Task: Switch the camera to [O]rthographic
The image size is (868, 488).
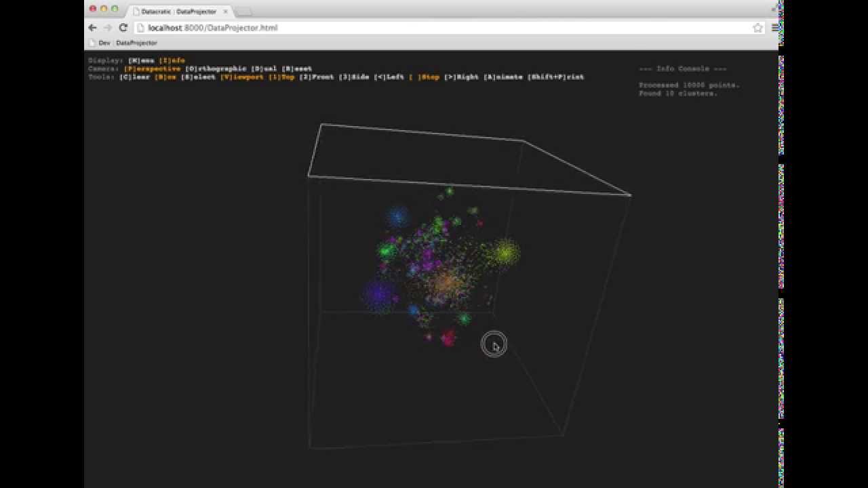Action: coord(216,68)
